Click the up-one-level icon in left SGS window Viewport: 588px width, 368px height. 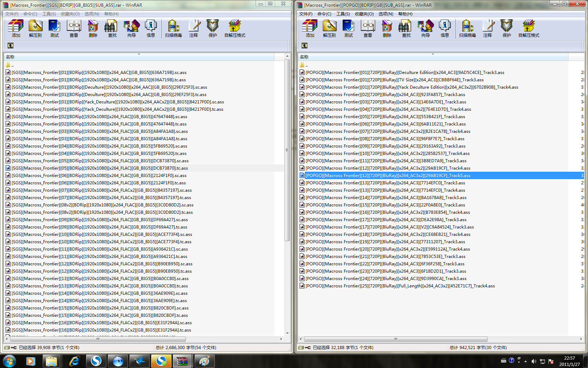click(x=10, y=46)
